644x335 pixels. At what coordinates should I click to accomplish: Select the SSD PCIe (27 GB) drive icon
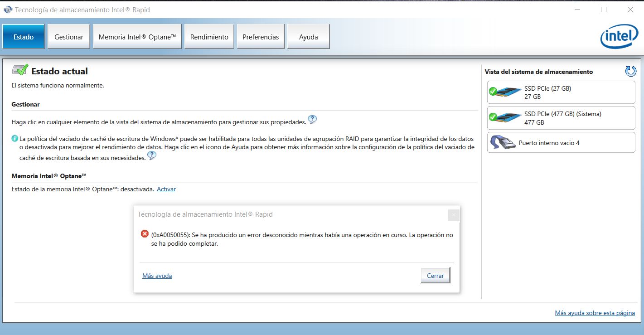tap(505, 92)
